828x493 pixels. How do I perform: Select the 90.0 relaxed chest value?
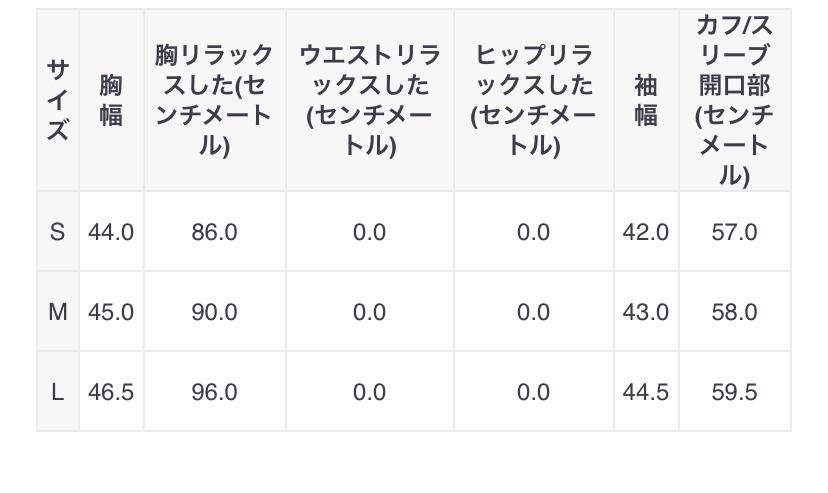[214, 312]
